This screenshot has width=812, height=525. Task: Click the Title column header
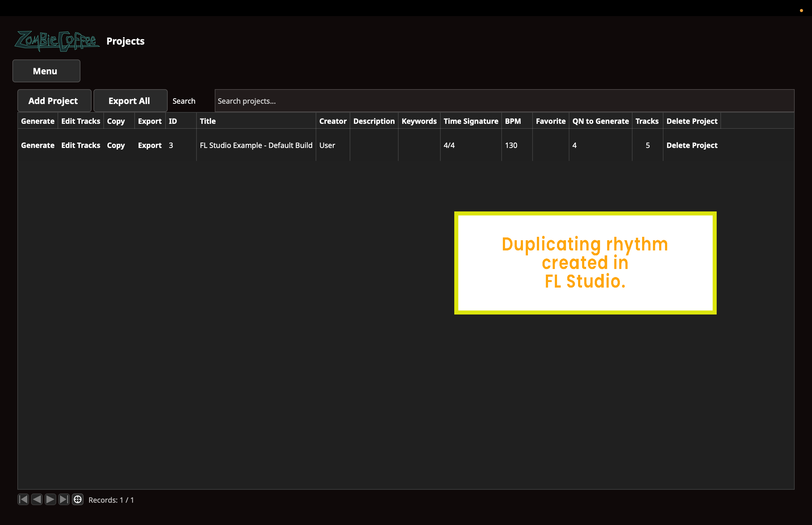point(256,121)
